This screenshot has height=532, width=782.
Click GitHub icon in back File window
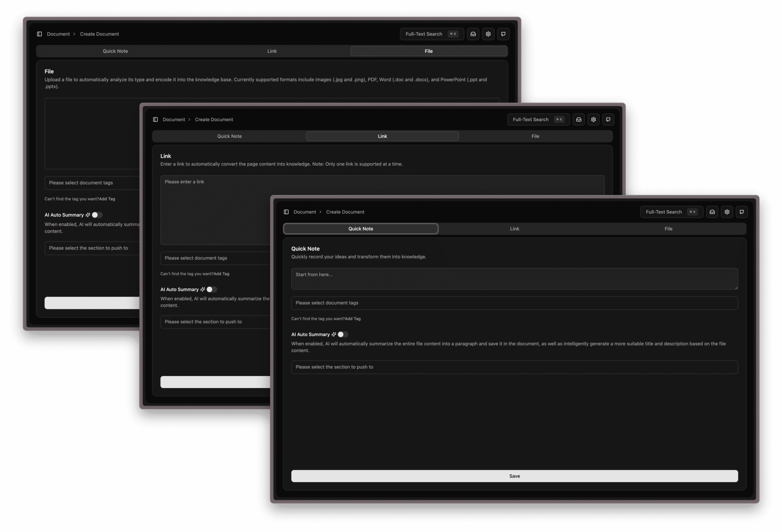click(x=503, y=34)
